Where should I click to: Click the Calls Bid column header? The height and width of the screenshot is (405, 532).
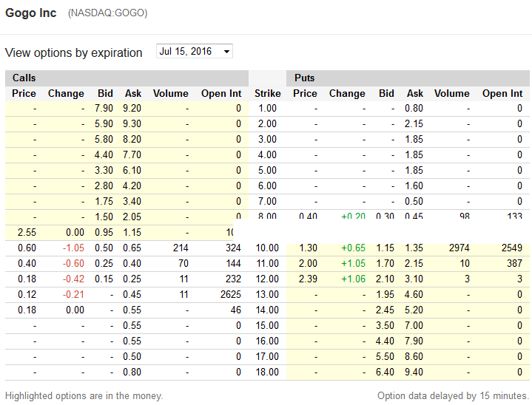[105, 94]
